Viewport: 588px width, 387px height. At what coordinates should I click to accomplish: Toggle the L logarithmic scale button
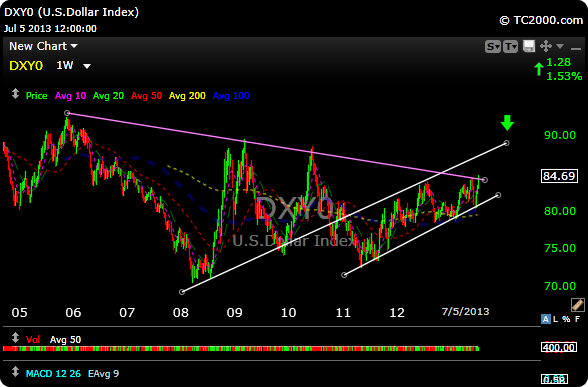[555, 319]
